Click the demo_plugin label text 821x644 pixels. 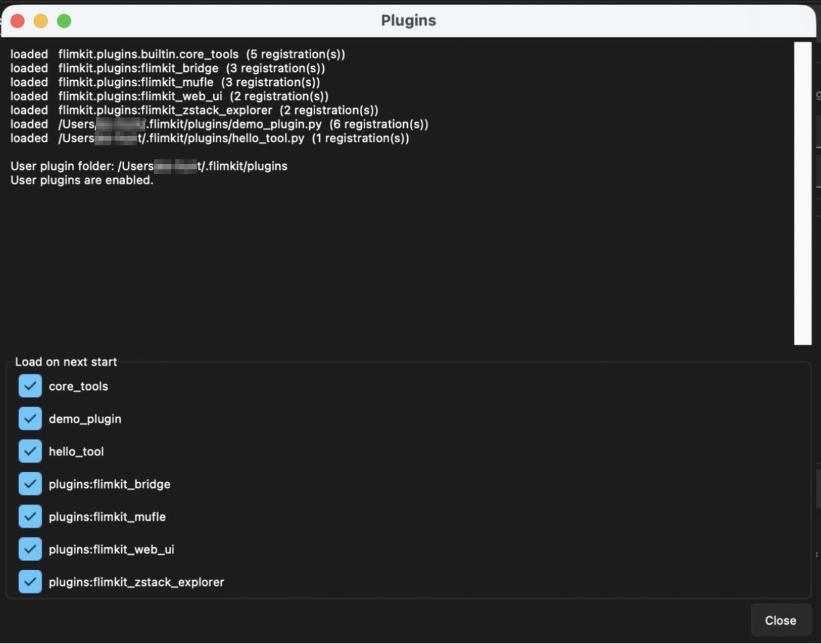[x=85, y=419]
